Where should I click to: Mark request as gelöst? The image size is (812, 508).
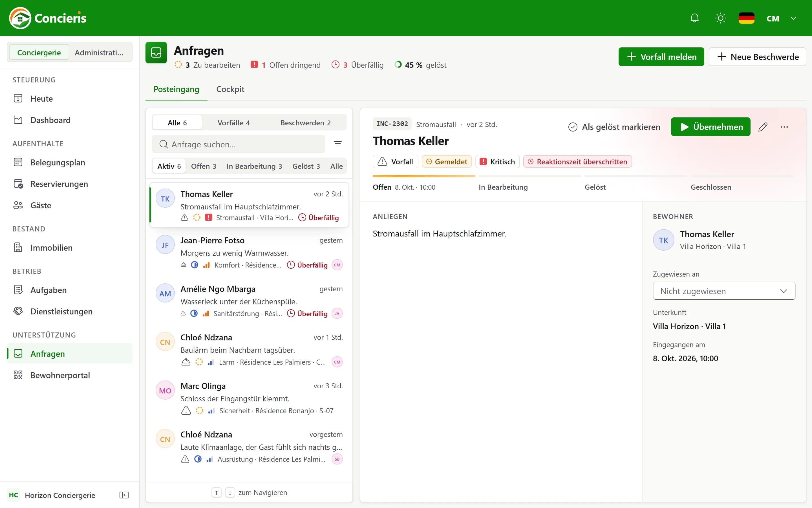(614, 127)
